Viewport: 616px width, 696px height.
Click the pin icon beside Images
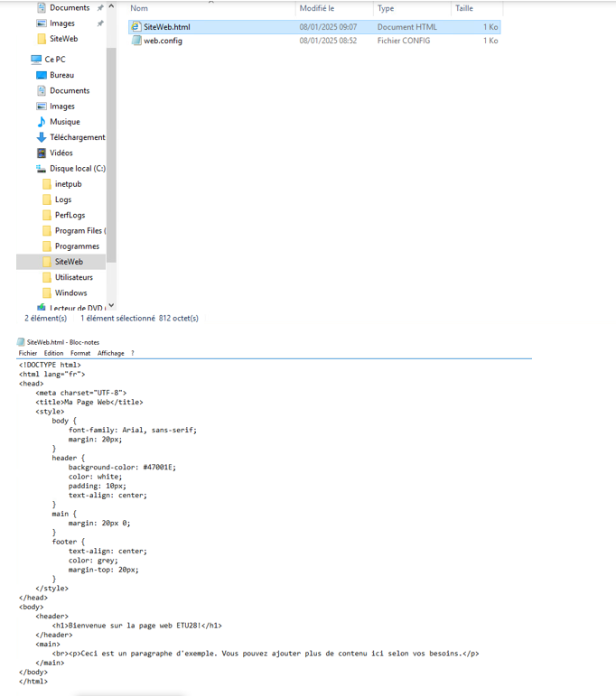100,23
